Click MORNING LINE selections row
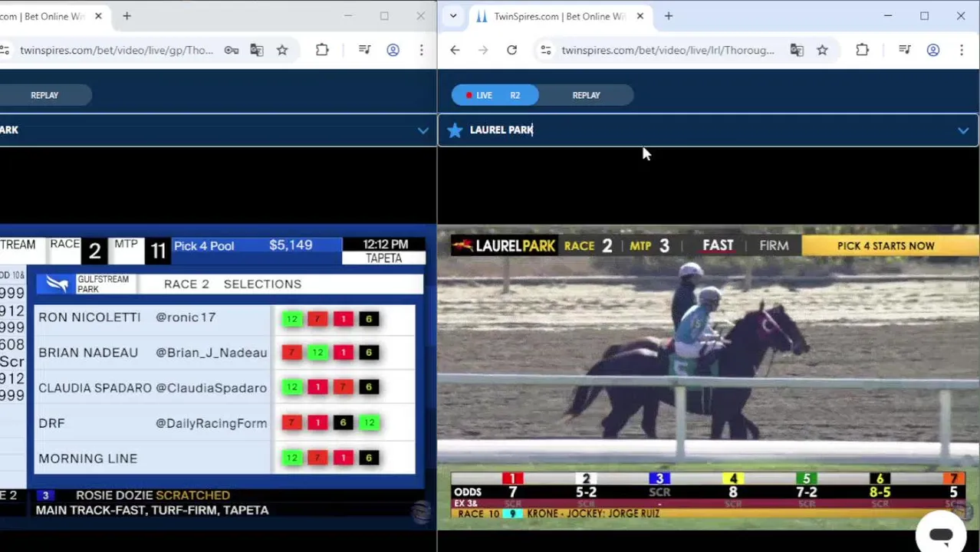This screenshot has height=552, width=980. (x=226, y=458)
